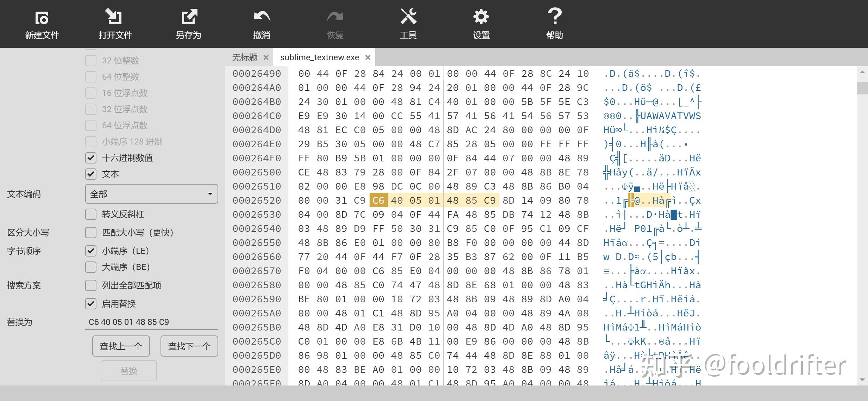The height and width of the screenshot is (401, 868).
Task: Click the 另存为 (Save As) icon
Action: [189, 17]
